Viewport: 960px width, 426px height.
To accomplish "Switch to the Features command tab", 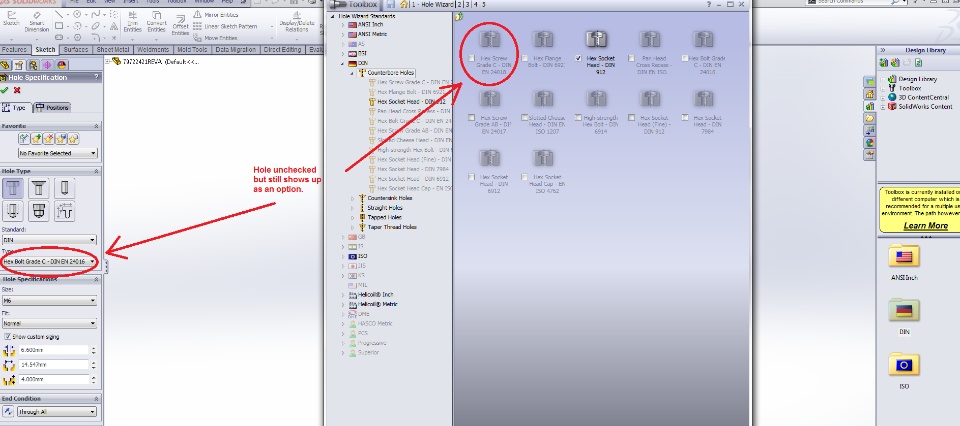I will pos(14,50).
